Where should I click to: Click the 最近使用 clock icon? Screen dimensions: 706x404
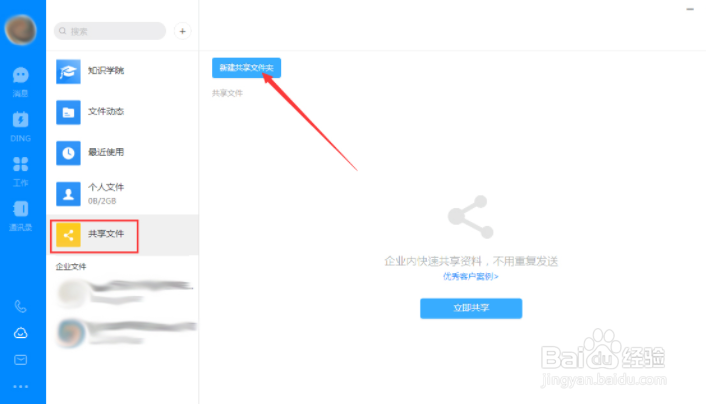coord(68,153)
